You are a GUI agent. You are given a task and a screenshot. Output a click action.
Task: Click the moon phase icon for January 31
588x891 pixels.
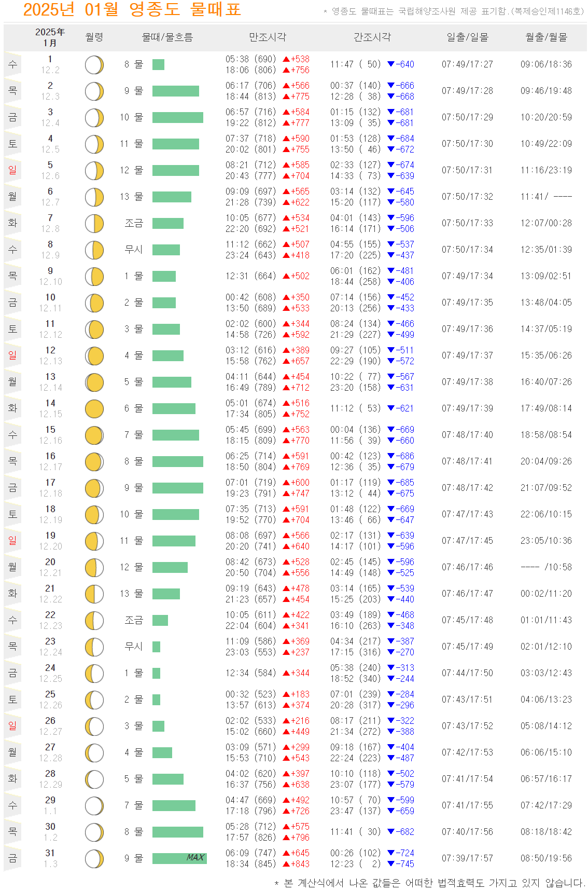point(94,859)
